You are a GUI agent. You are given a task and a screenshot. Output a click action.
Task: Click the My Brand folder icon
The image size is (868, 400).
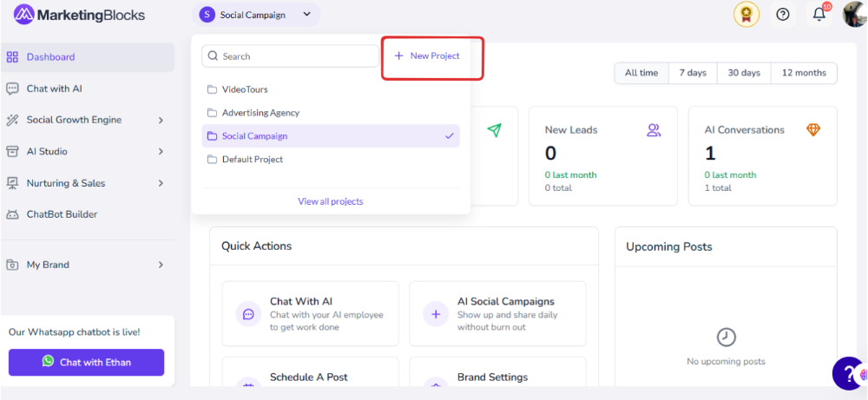[x=12, y=265]
